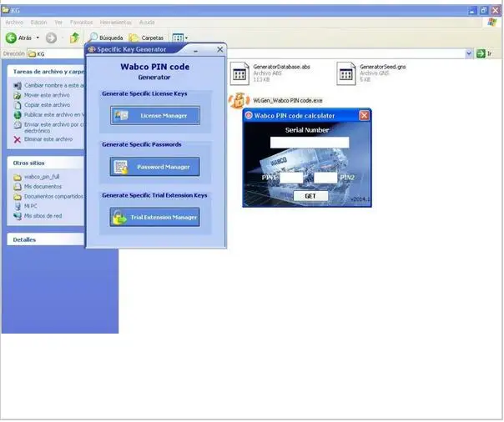Open the Favoritos menu

81,23
